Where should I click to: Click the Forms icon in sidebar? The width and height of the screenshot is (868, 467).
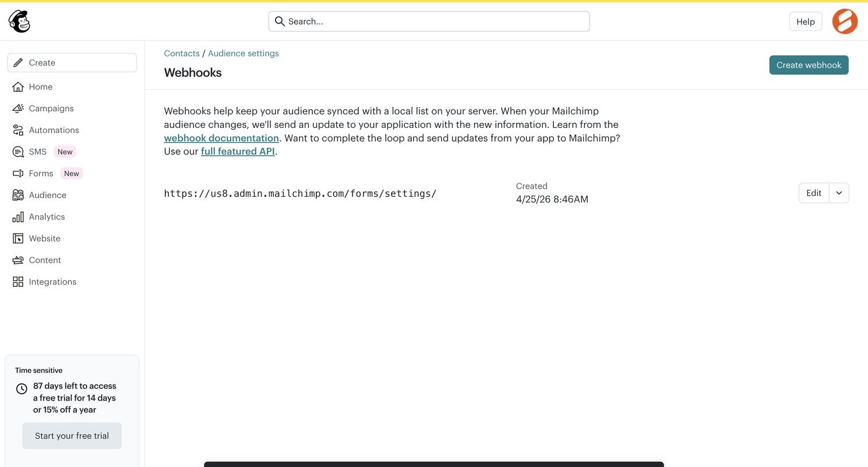pyautogui.click(x=18, y=173)
